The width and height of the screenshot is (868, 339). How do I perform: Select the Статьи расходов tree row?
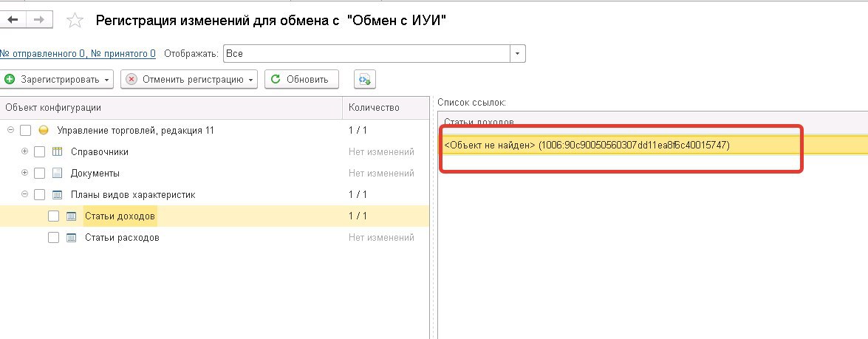coord(214,238)
